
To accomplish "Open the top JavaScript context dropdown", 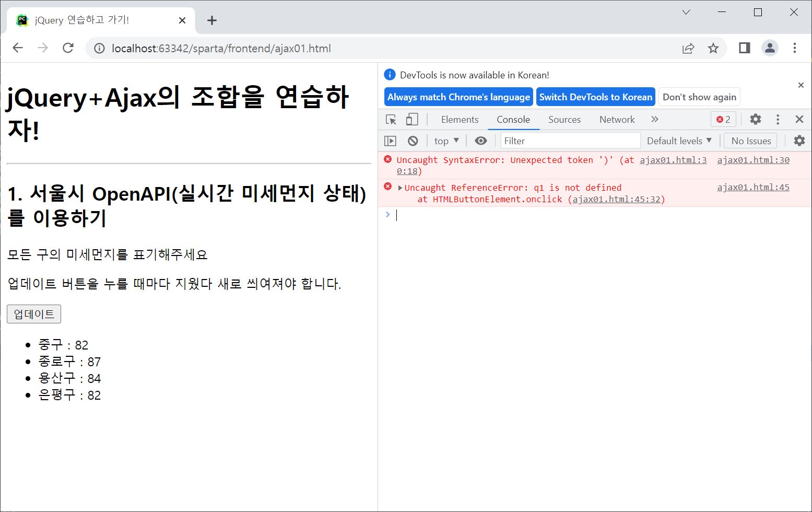I will pos(446,141).
